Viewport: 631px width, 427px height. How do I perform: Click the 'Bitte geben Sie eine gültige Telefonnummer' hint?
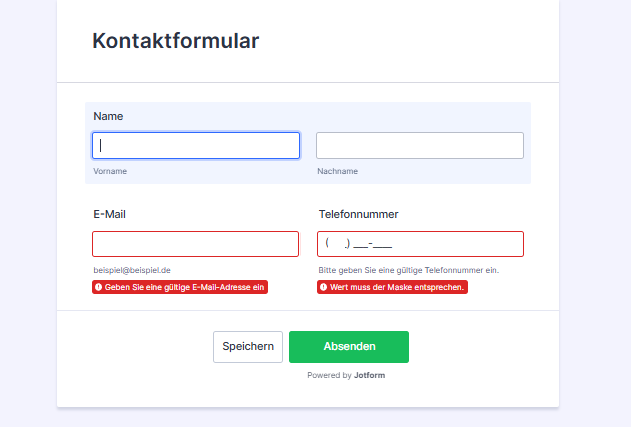click(408, 270)
